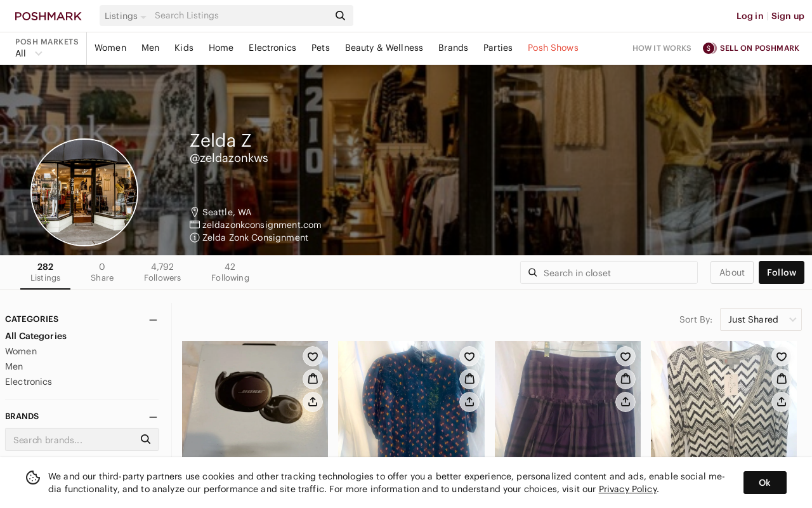
Task: Open the Electronics menu
Action: coord(272,48)
